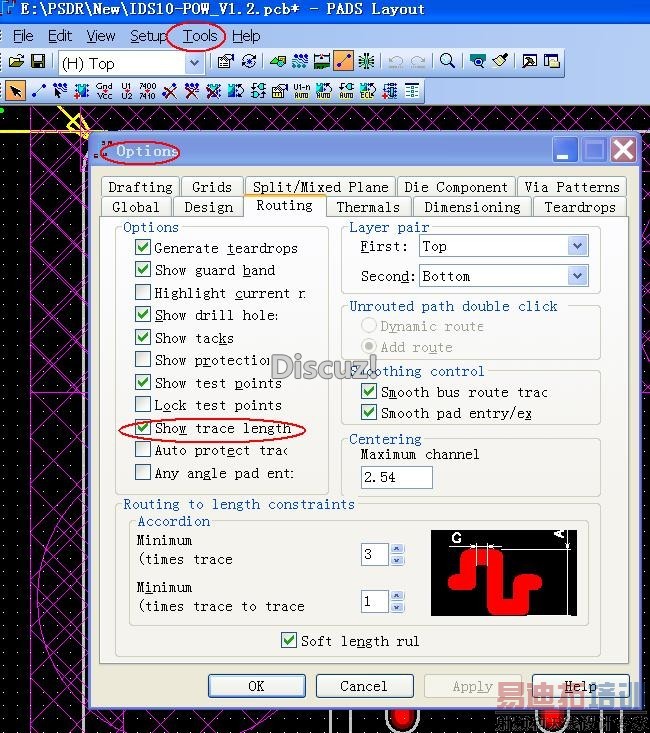Click the 7400/7410 Change Component icon
The width and height of the screenshot is (650, 733).
pos(148,91)
